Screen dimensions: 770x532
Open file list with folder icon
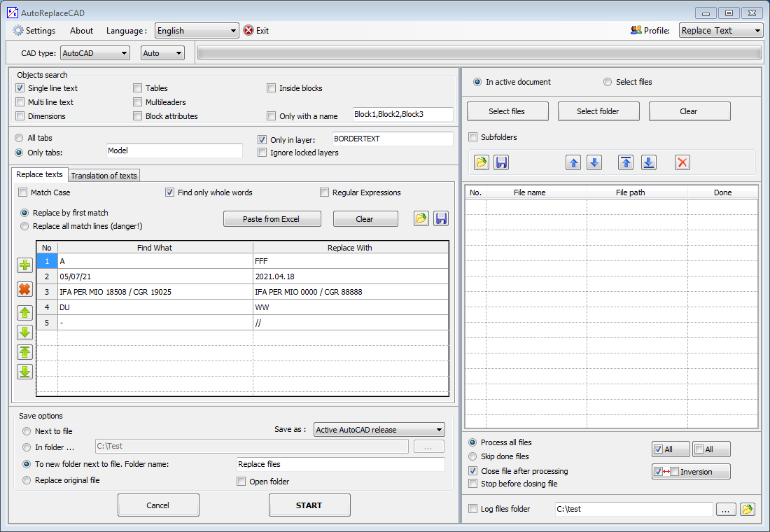coord(482,162)
